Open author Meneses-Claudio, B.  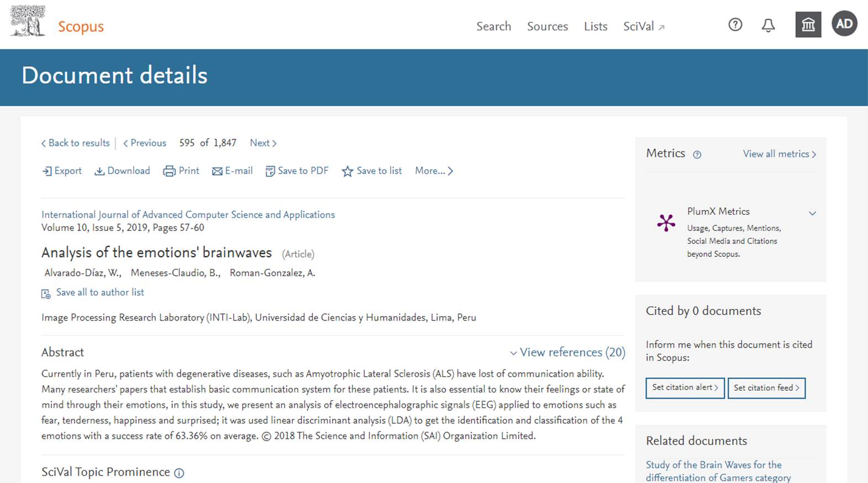[x=176, y=272]
